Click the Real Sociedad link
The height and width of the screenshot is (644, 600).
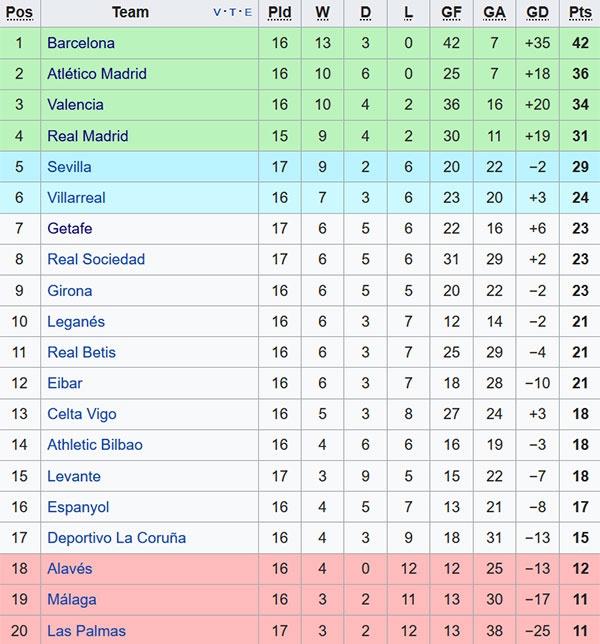point(96,260)
